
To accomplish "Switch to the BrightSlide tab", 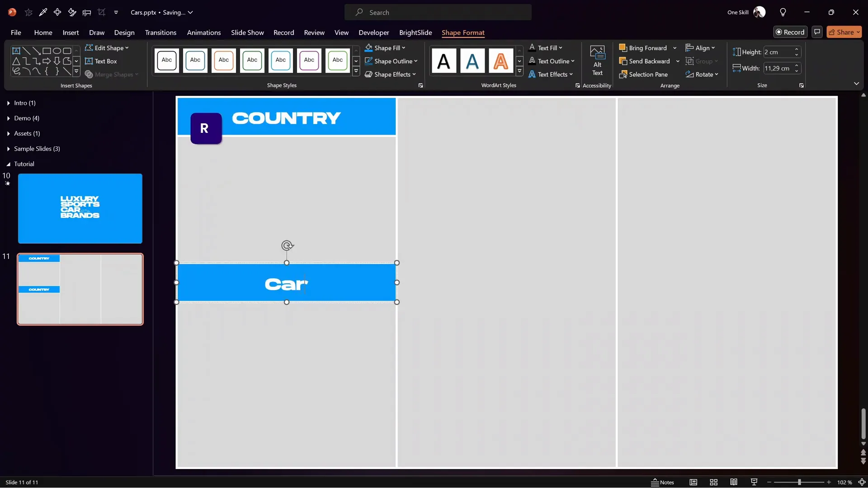I will click(415, 33).
